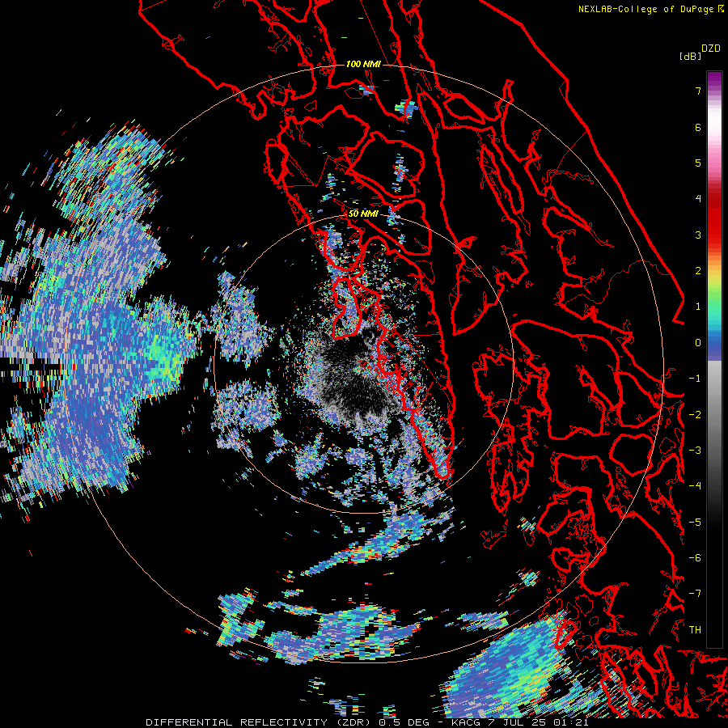Click the 0.5 DEG elevation text
Viewport: 728px width, 728px height.
pyautogui.click(x=408, y=722)
